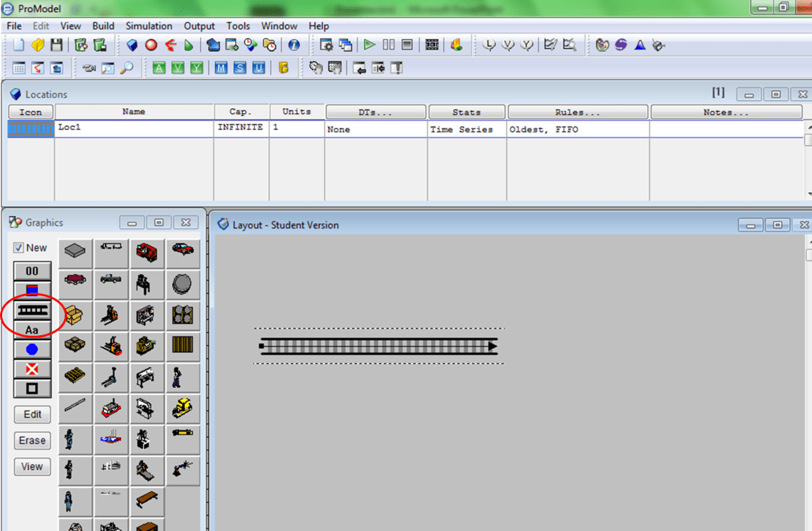The image size is (812, 531).
Task: Select the red sports car graphic
Action: pyautogui.click(x=182, y=250)
